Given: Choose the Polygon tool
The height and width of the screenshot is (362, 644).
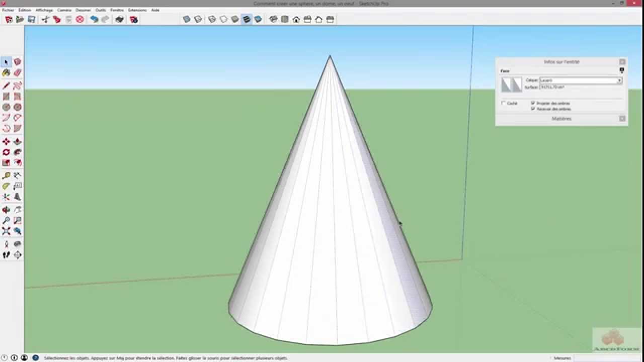Looking at the screenshot, I should [x=18, y=107].
